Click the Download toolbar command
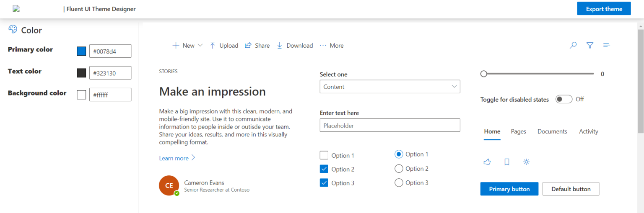This screenshot has height=213, width=644. [295, 46]
